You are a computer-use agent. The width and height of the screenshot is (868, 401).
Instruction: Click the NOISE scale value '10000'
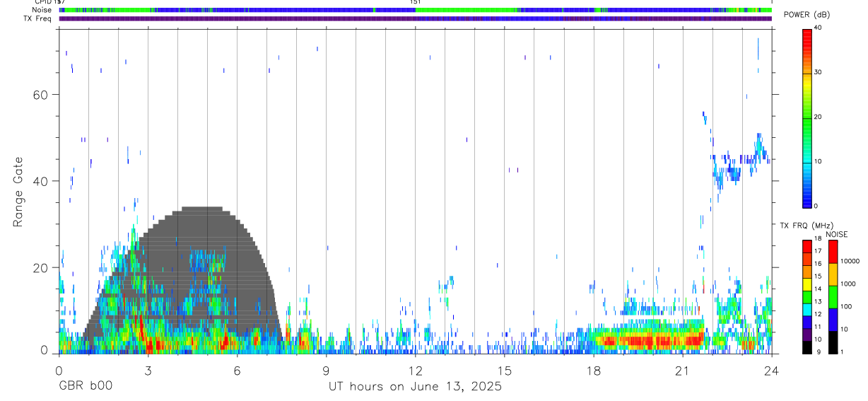(x=850, y=261)
